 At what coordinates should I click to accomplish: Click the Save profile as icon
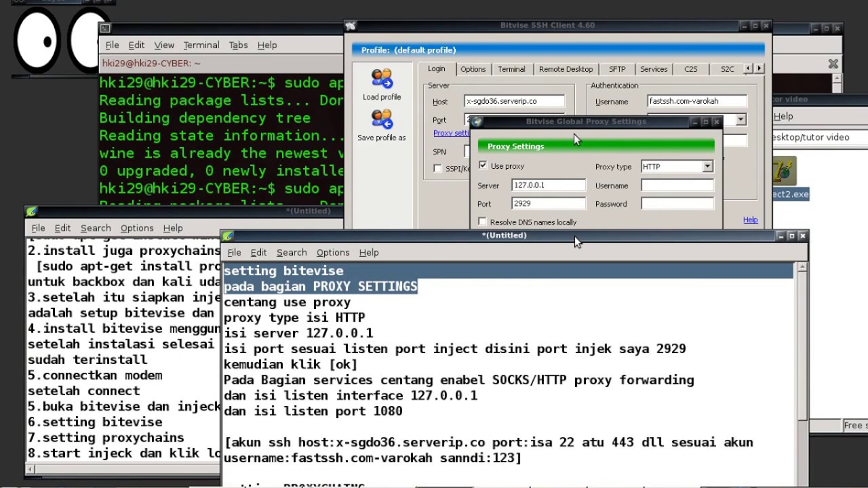382,119
